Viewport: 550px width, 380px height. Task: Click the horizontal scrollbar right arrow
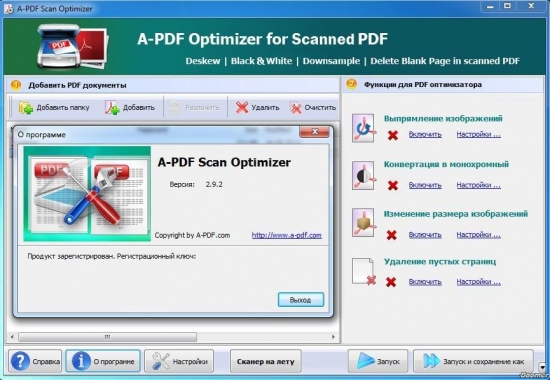tap(333, 337)
